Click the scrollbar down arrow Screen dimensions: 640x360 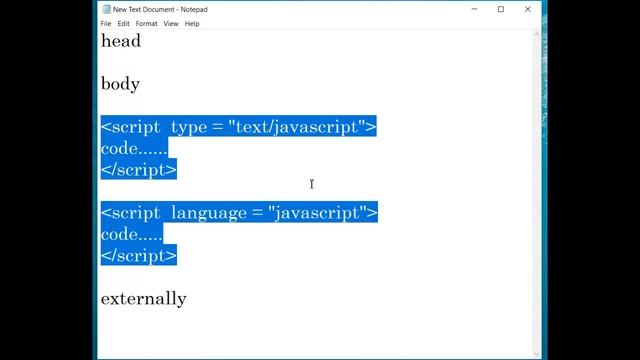537,355
